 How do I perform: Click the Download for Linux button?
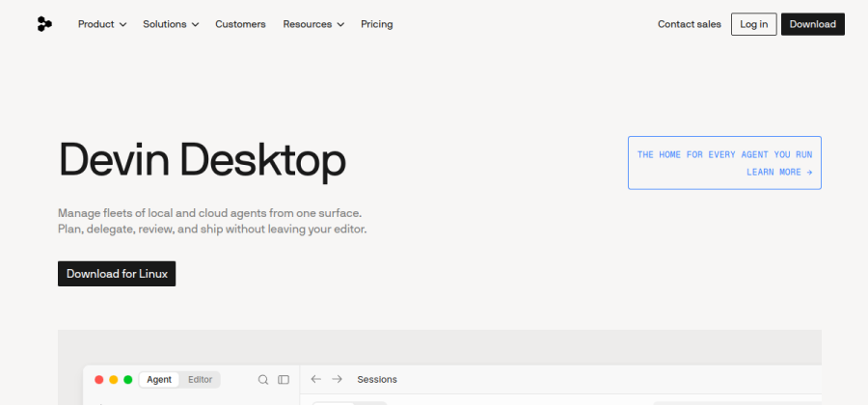(117, 274)
